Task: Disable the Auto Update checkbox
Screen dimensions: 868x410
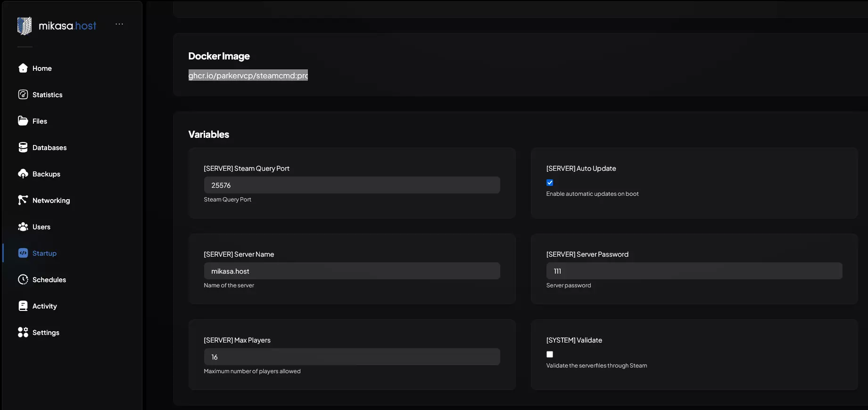Action: click(x=550, y=183)
